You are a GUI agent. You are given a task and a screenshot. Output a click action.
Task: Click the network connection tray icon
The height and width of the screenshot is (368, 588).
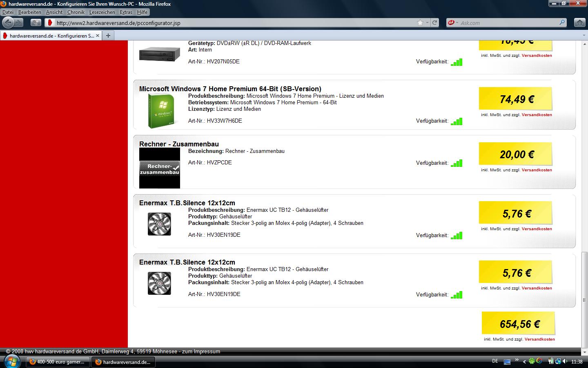pos(557,361)
